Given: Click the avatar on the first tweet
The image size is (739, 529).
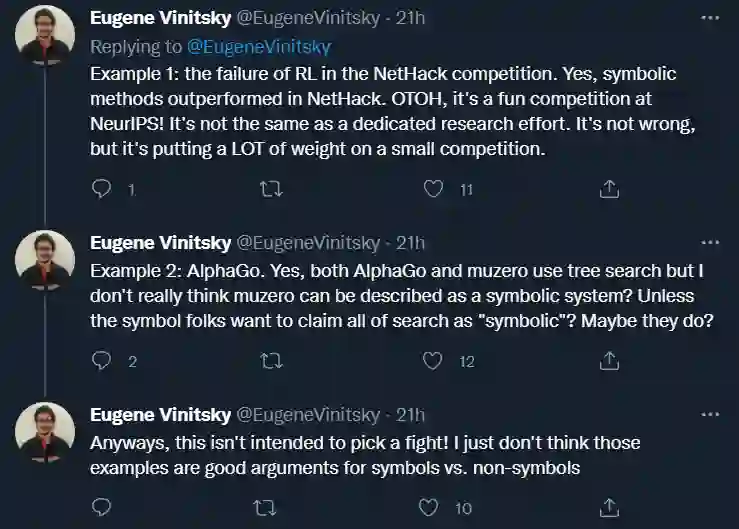Looking at the screenshot, I should (45, 38).
